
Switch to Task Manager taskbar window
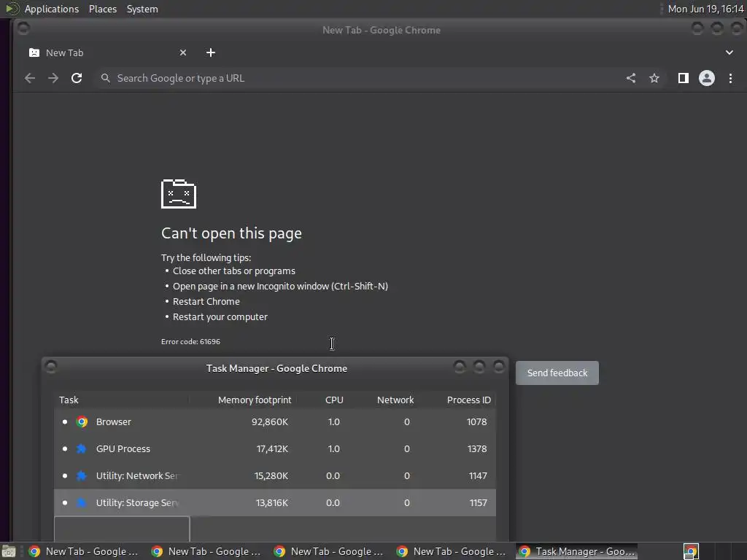pos(576,551)
